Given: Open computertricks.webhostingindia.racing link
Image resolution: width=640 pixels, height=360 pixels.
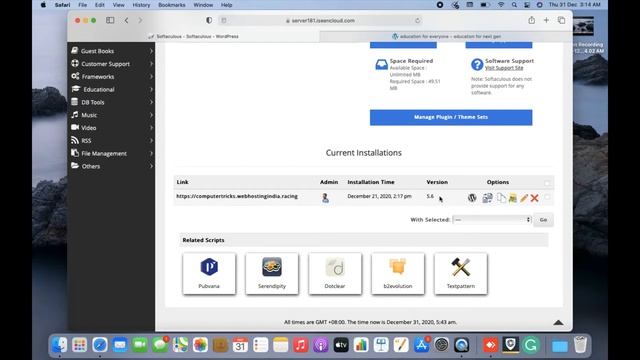Looking at the screenshot, I should tap(237, 196).
